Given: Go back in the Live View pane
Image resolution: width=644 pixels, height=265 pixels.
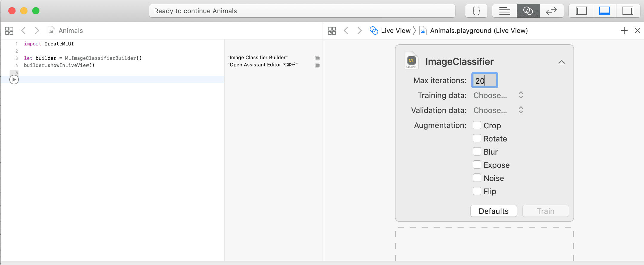Looking at the screenshot, I should tap(346, 31).
